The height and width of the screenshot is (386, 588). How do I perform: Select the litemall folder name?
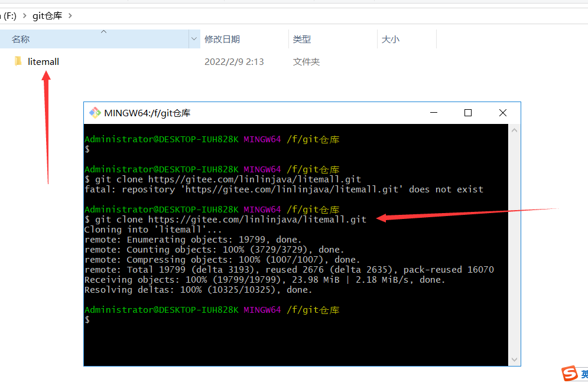(x=43, y=61)
